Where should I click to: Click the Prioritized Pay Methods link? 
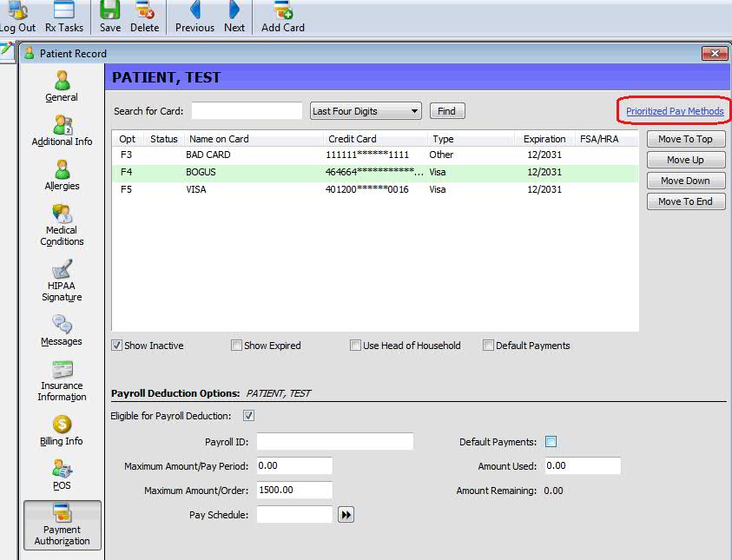pos(675,111)
